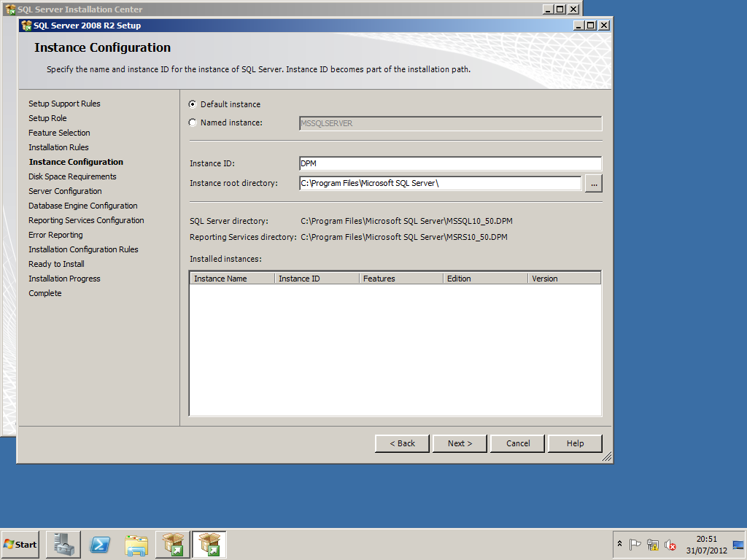
Task: Close the SQL Server 2008 R2 Setup window
Action: pyautogui.click(x=604, y=26)
